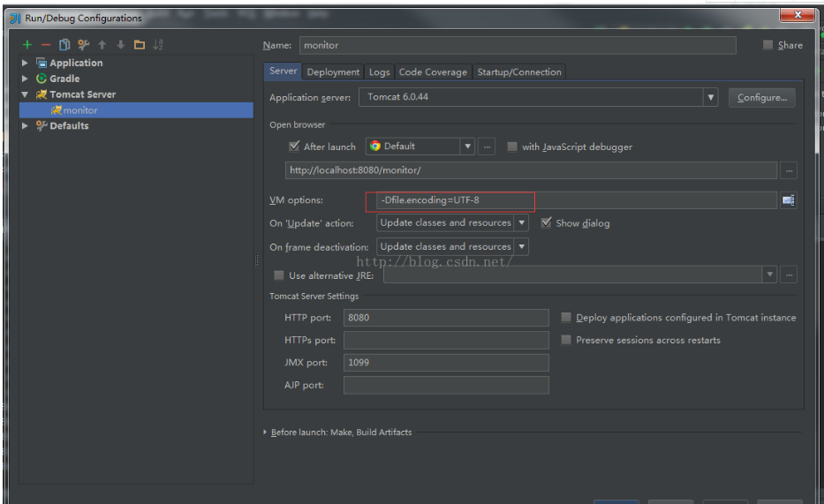Switch to the Code Coverage tab
The width and height of the screenshot is (824, 504).
pyautogui.click(x=433, y=71)
